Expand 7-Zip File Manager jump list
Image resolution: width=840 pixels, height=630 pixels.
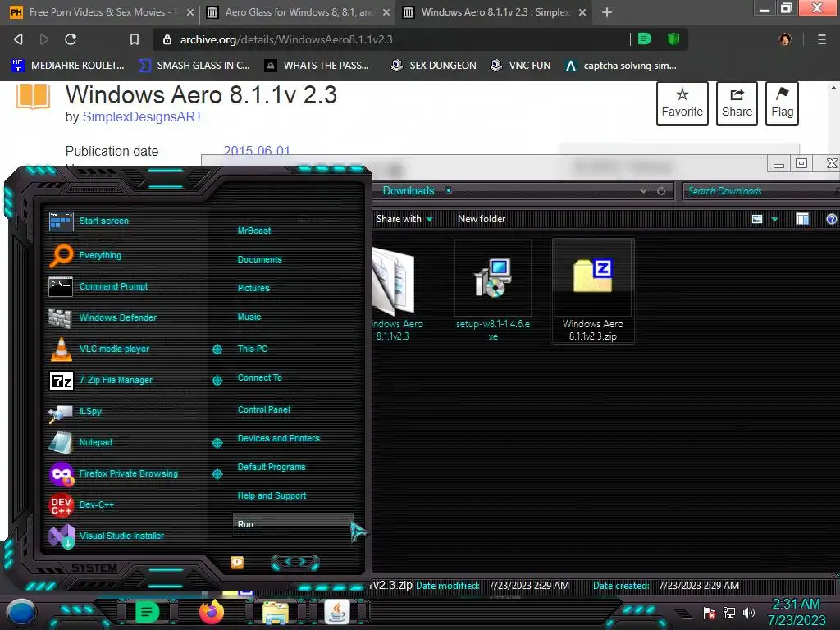[x=217, y=381]
